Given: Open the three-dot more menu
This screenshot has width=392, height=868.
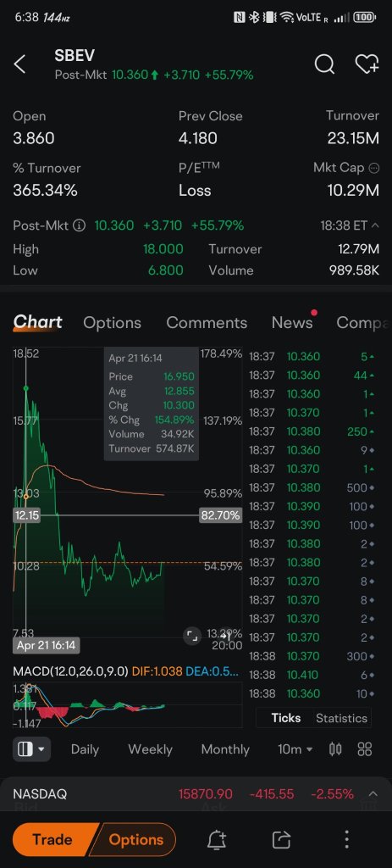Looking at the screenshot, I should click(346, 840).
